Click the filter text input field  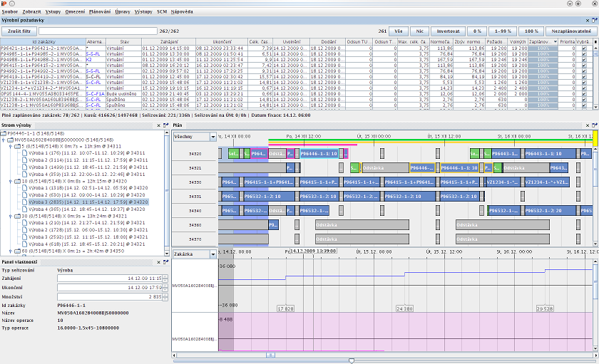(98, 31)
